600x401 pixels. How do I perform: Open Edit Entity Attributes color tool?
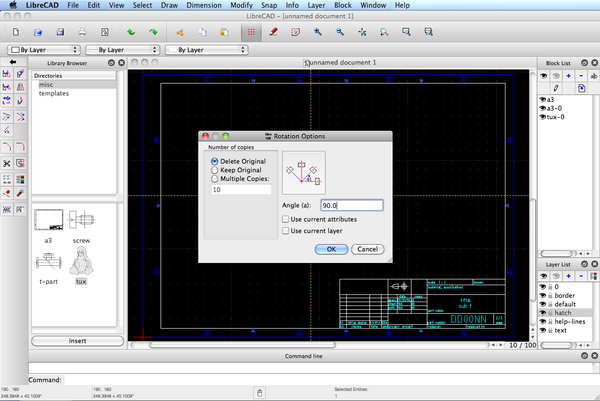[20, 179]
